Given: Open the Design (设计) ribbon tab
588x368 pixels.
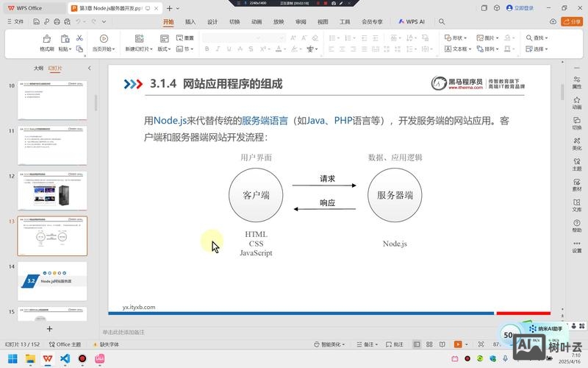Looking at the screenshot, I should click(212, 22).
